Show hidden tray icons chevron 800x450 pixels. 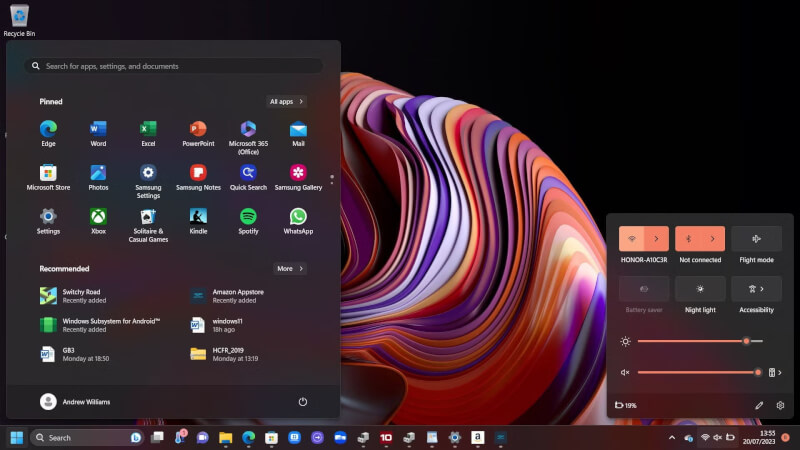point(672,438)
